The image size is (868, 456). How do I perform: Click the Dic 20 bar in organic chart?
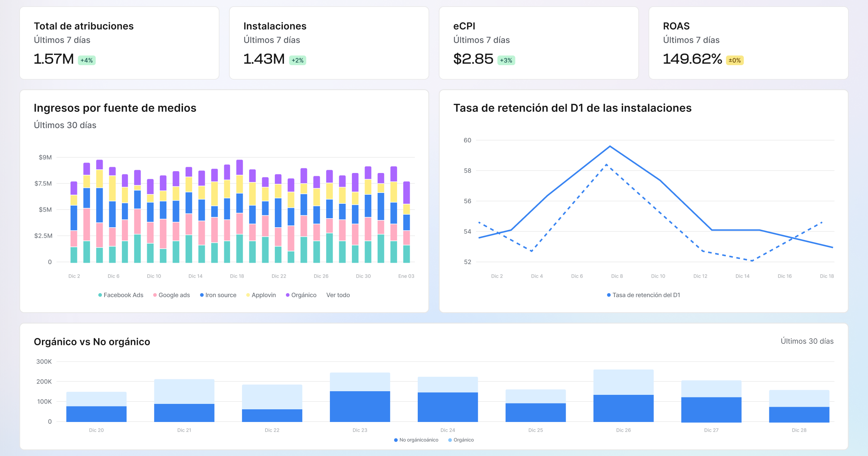point(97,407)
